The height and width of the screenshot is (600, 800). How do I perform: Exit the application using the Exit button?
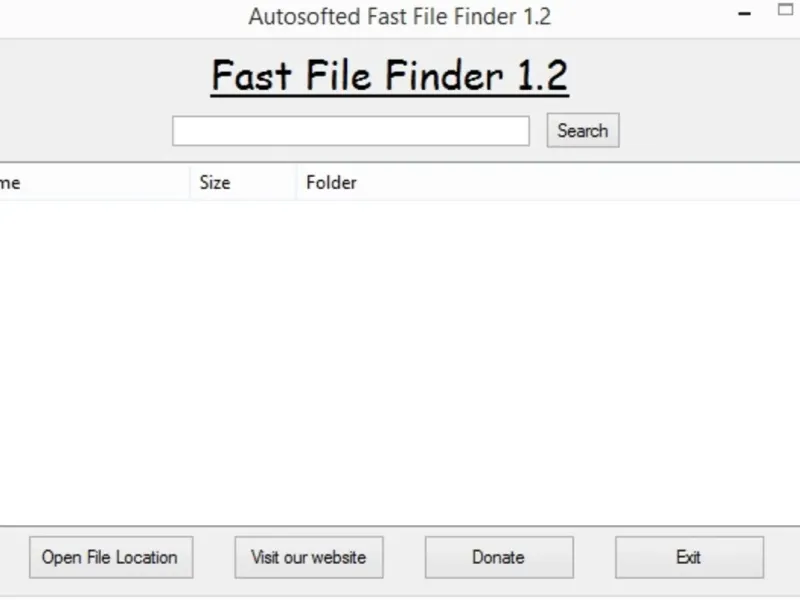pyautogui.click(x=689, y=557)
